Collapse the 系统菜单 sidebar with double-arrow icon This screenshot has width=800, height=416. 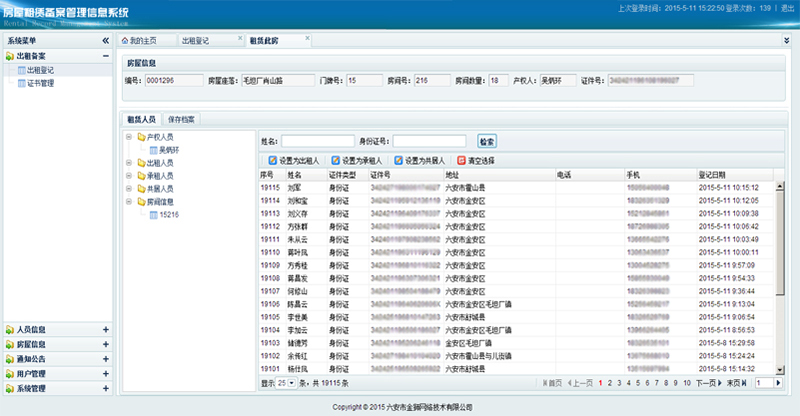click(106, 41)
